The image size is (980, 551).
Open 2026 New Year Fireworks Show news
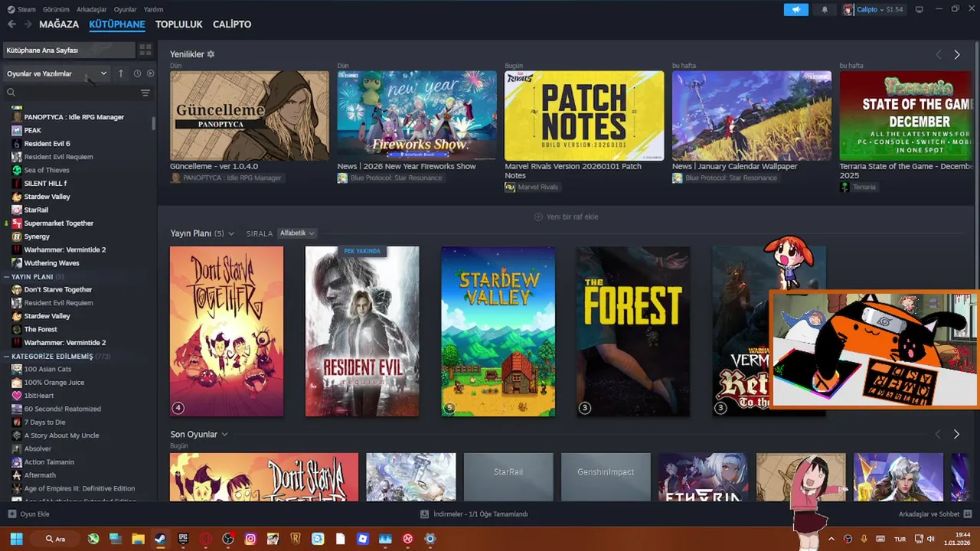pos(416,116)
